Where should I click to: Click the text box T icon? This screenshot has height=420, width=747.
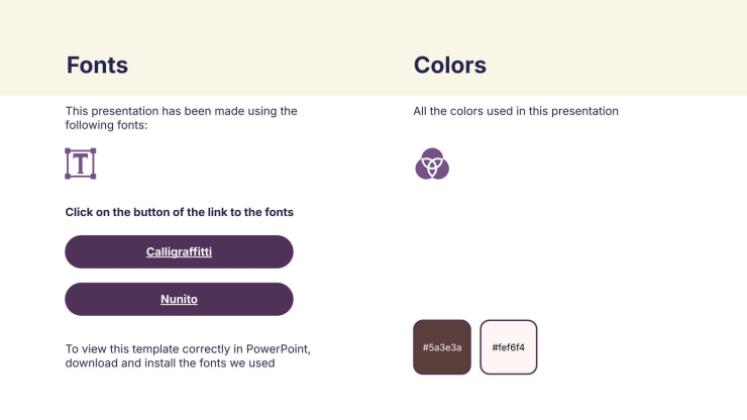tap(80, 164)
